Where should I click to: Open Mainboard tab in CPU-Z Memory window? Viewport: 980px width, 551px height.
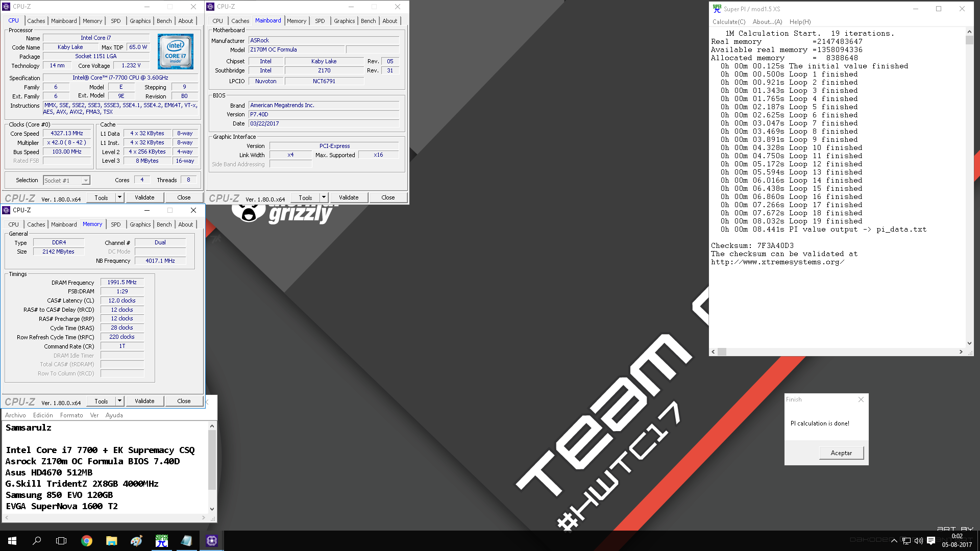click(64, 224)
